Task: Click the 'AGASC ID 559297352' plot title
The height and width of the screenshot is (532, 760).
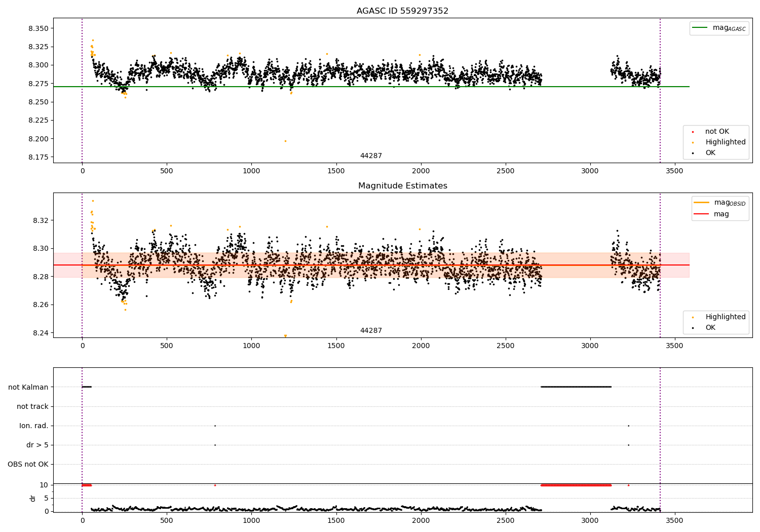Action: pyautogui.click(x=402, y=11)
